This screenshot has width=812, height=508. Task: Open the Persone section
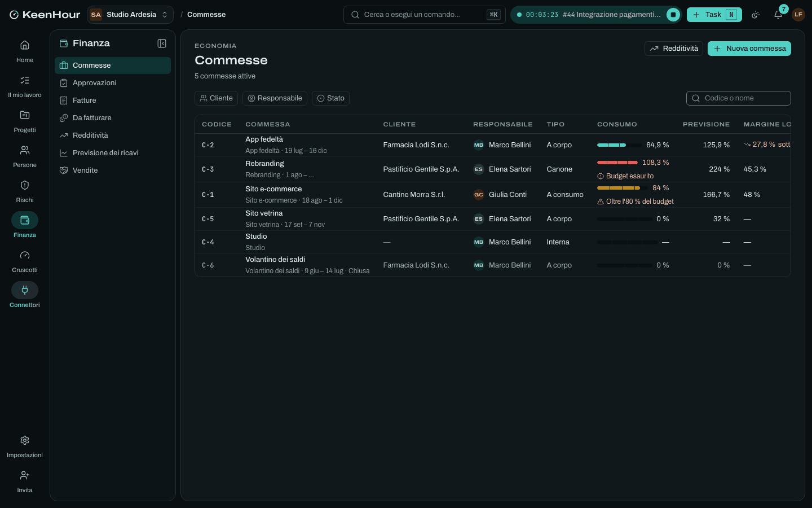coord(25,156)
